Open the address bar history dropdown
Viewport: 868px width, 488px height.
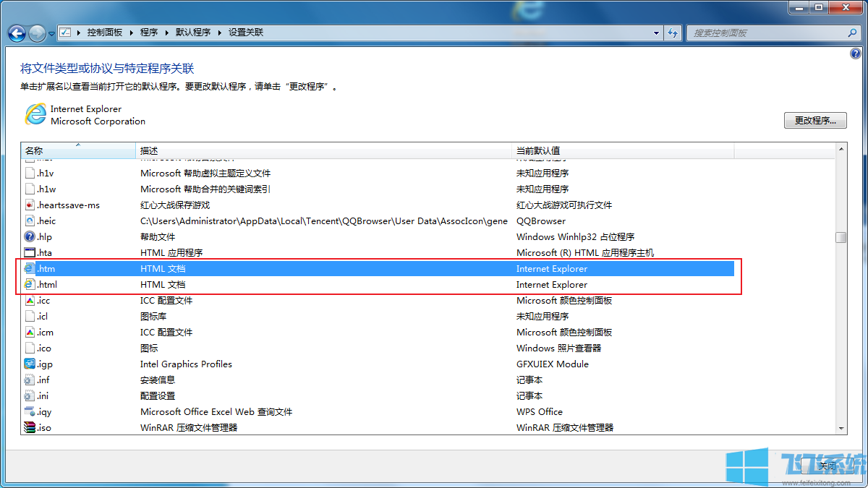pyautogui.click(x=655, y=33)
